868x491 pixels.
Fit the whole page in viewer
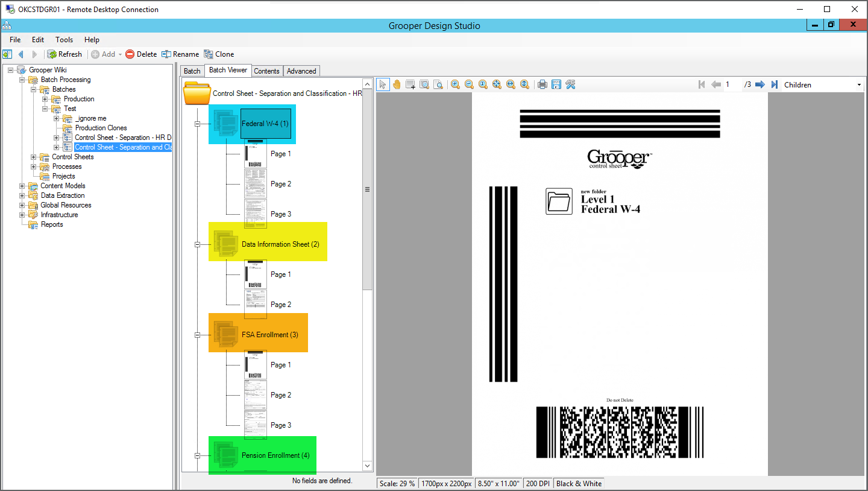pos(497,84)
